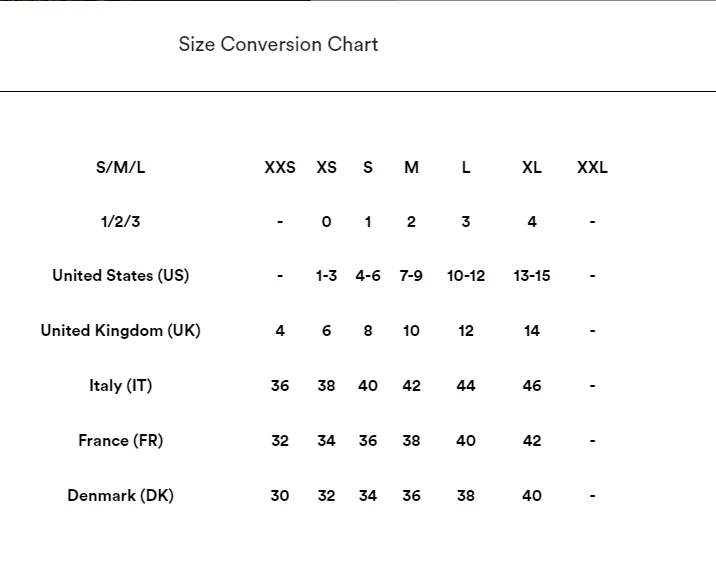Select the S/M/L row label

(x=121, y=168)
